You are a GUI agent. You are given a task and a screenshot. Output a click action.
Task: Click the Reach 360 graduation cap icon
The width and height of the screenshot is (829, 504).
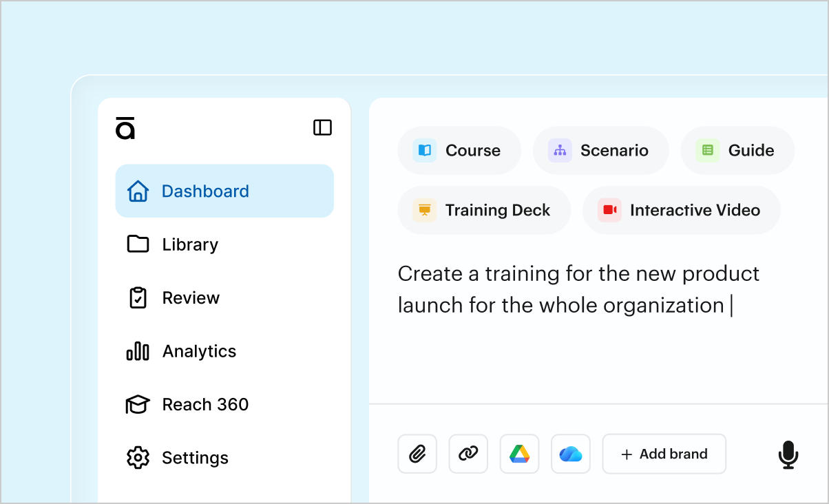pos(138,404)
